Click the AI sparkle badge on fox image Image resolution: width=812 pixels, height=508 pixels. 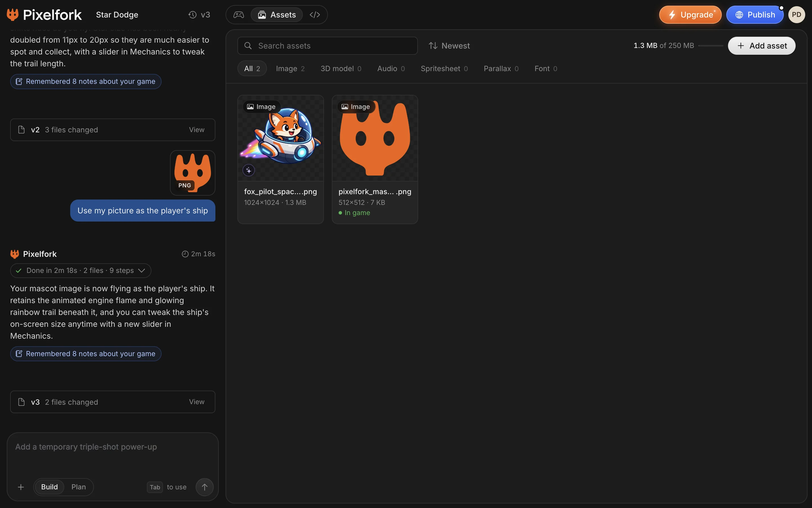[249, 170]
